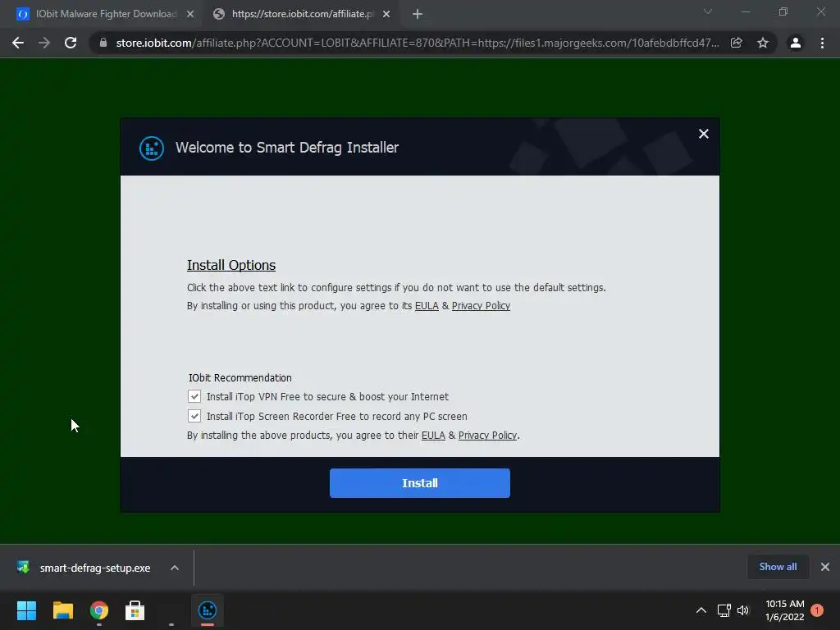Share this page icon
The image size is (840, 630).
coord(737,43)
